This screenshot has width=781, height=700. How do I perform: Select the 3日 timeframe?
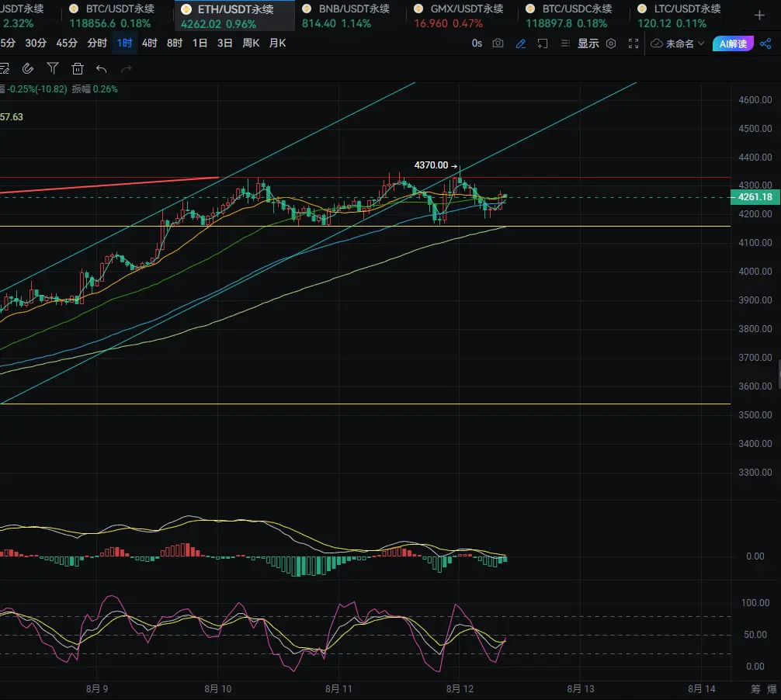click(x=224, y=43)
